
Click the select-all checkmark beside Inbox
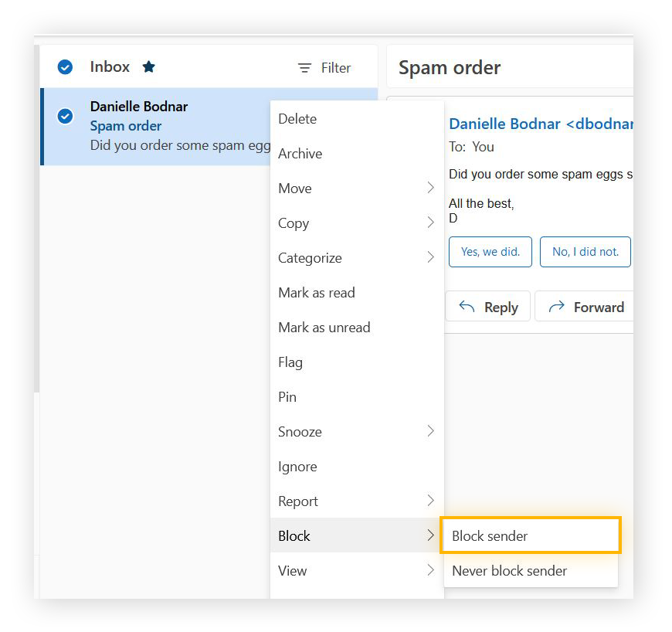[x=64, y=66]
